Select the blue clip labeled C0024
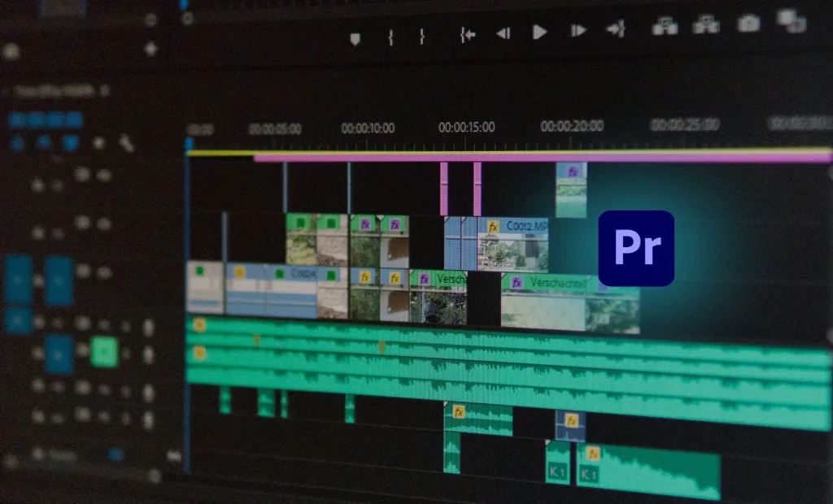Screen dimensions: 833x504 [291, 291]
